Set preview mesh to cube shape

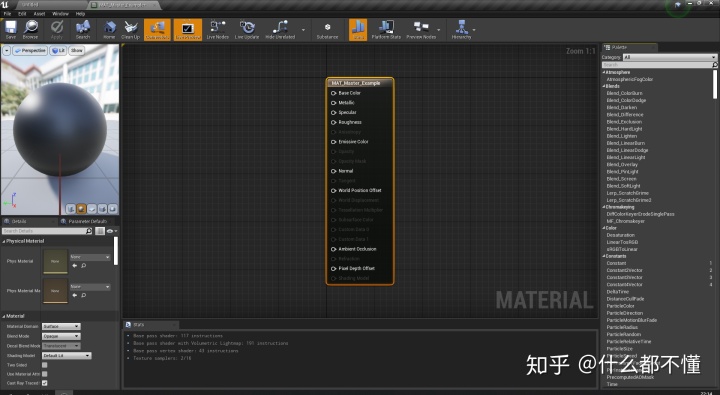pyautogui.click(x=102, y=209)
